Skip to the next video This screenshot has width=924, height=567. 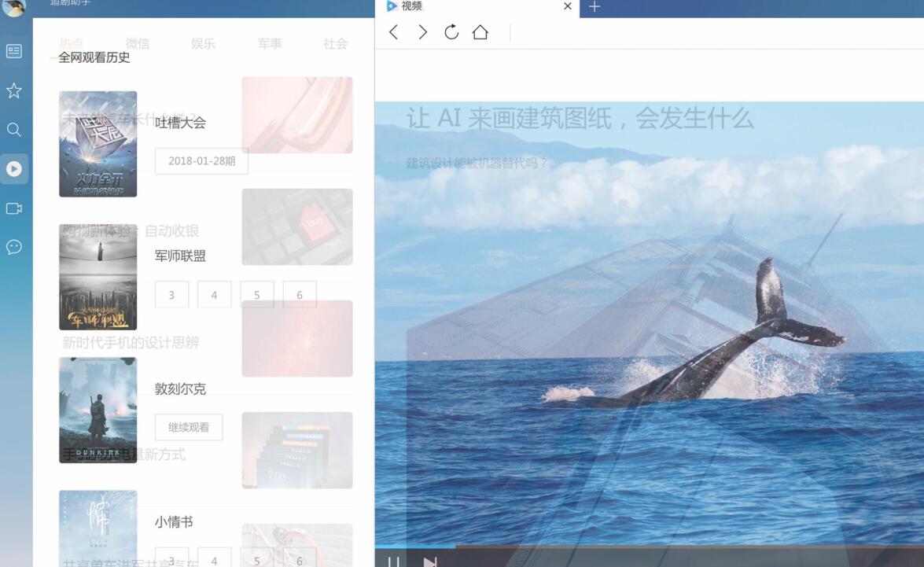point(430,561)
